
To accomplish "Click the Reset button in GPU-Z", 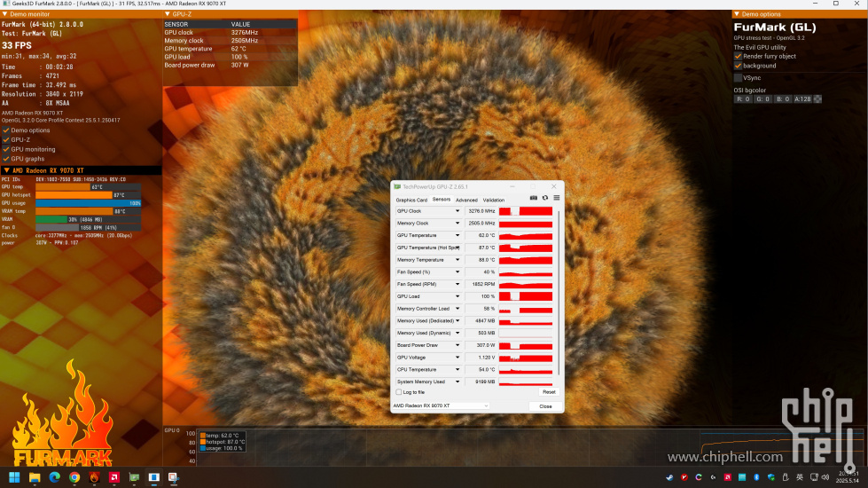I will (x=549, y=392).
